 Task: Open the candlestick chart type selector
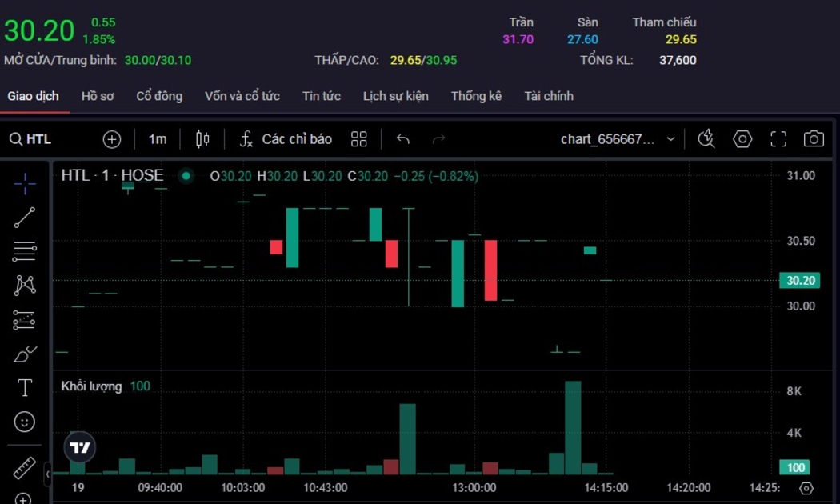click(x=202, y=139)
